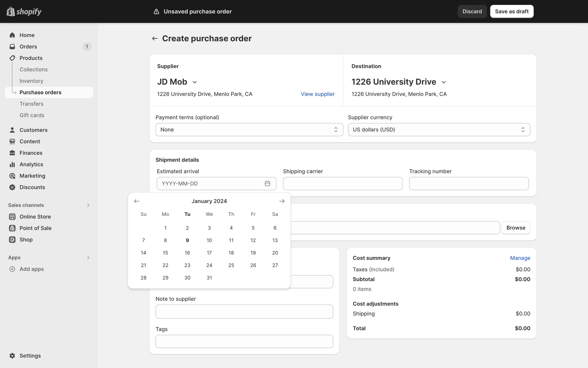Open Analytics from the sidebar
This screenshot has width=588, height=368.
tap(31, 164)
